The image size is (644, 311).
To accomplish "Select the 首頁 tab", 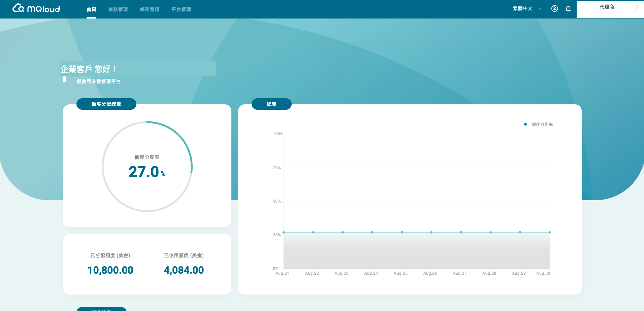I will (x=91, y=9).
